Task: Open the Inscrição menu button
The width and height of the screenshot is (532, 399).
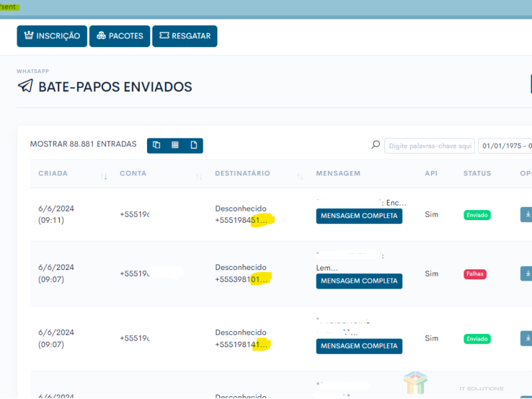Action: coord(53,36)
